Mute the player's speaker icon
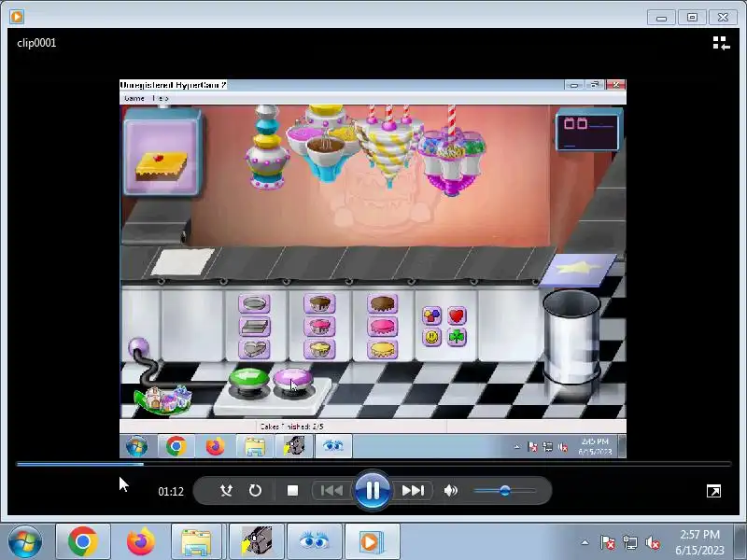Viewport: 747px width, 560px height. [450, 491]
